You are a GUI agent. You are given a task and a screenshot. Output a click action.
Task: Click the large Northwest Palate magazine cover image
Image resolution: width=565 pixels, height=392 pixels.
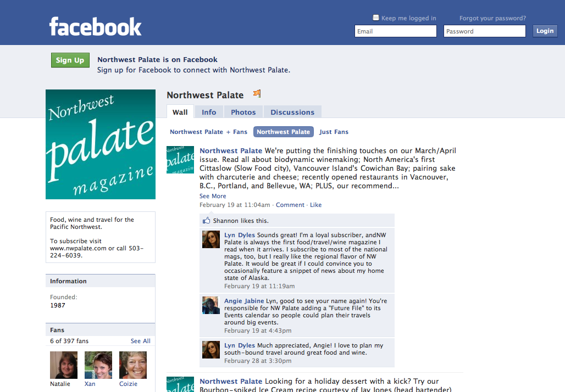coord(101,144)
